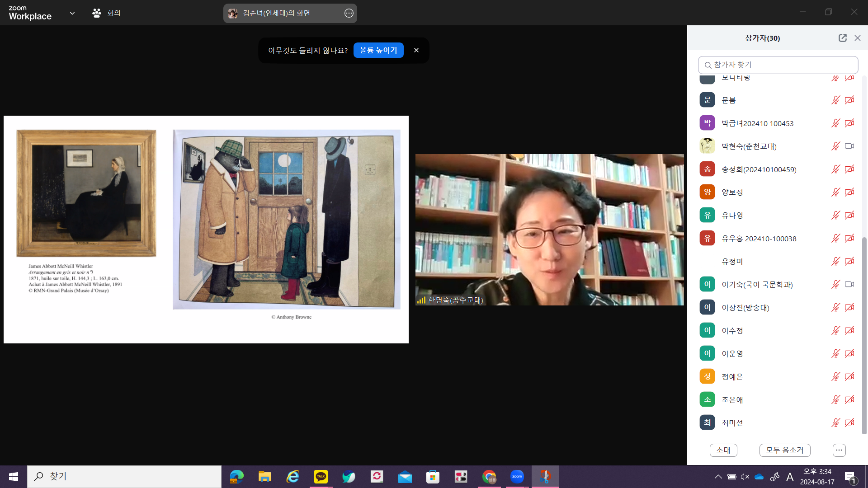The height and width of the screenshot is (488, 868).
Task: Close the 참가자 panel
Action: (x=858, y=38)
